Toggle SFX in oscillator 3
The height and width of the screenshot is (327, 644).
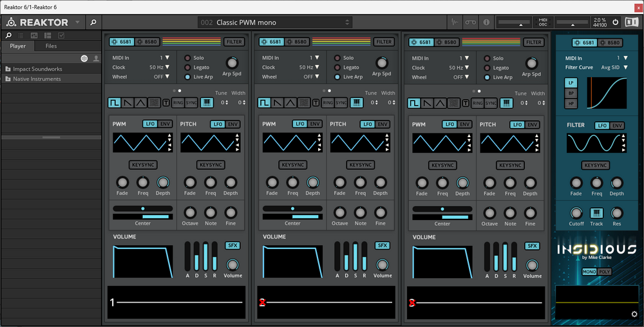533,246
